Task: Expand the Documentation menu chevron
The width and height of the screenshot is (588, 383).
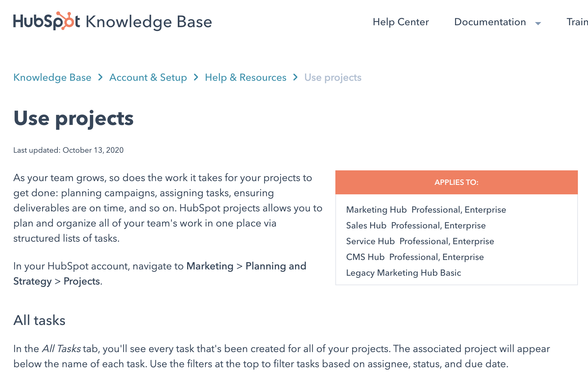Action: coord(537,24)
